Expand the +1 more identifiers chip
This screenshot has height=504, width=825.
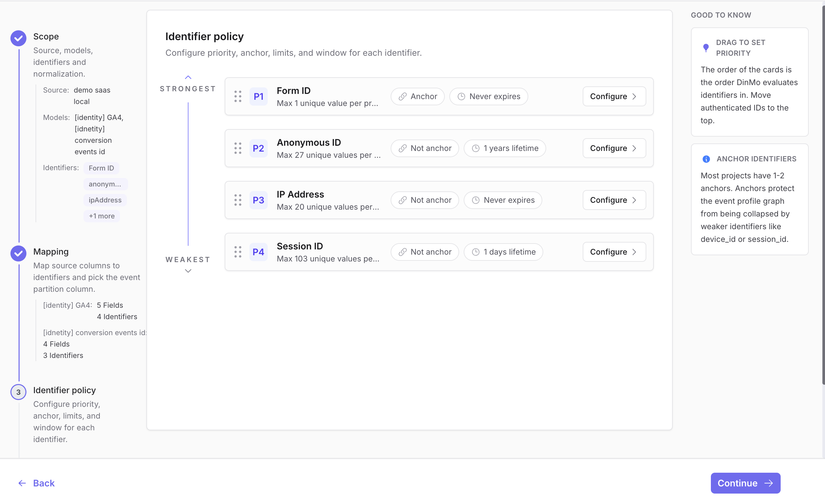[x=102, y=216]
